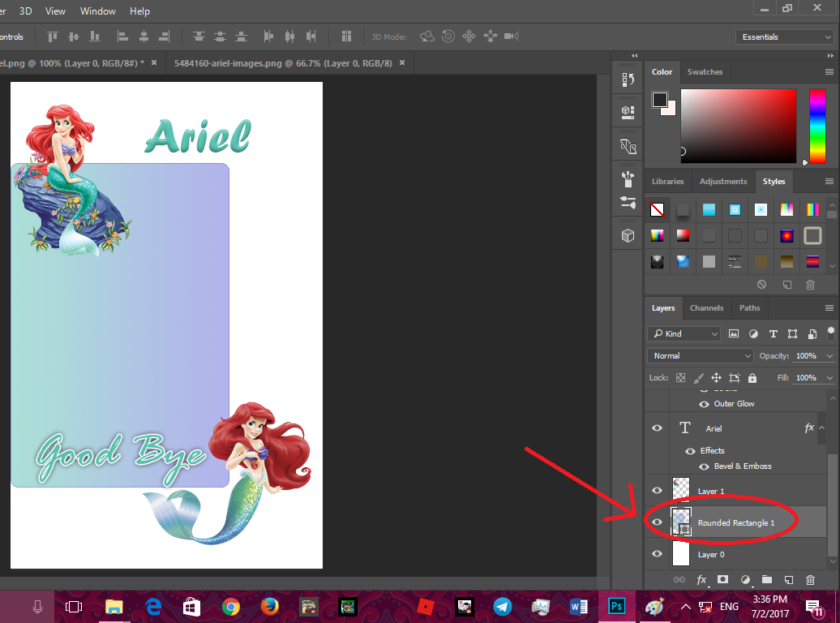Switch to the Channels tab

tap(706, 307)
